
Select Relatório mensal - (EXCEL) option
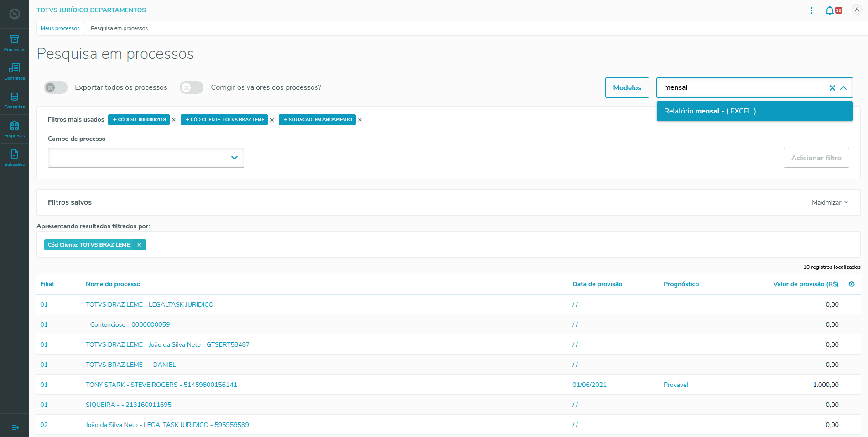[755, 111]
